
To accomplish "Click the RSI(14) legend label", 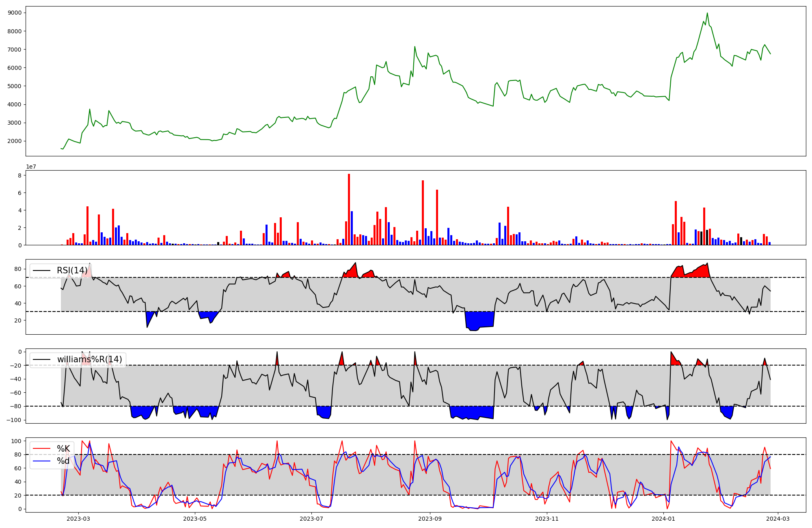I will point(72,270).
